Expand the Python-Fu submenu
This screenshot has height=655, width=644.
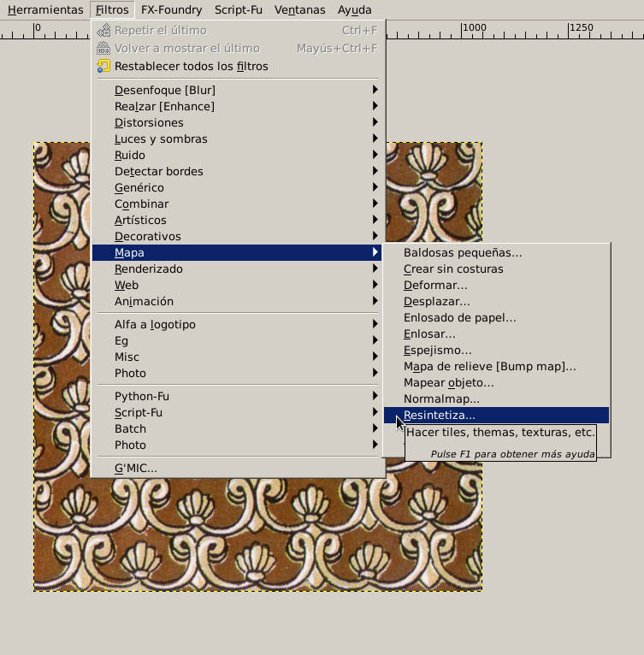coord(237,396)
